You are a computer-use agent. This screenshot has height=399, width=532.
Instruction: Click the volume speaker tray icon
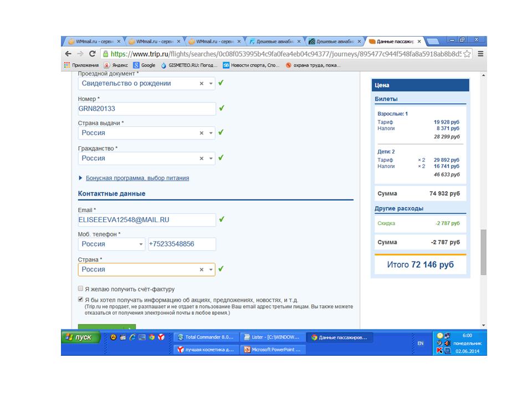click(447, 344)
